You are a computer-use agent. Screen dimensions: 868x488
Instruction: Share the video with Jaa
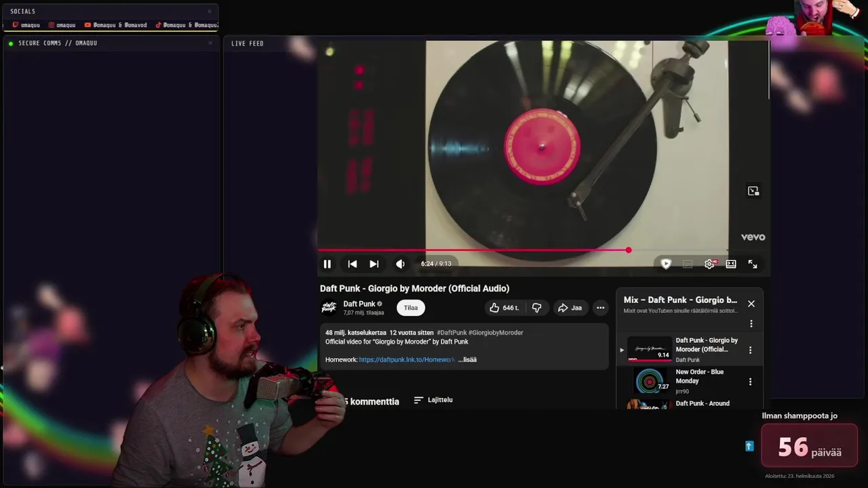(570, 308)
